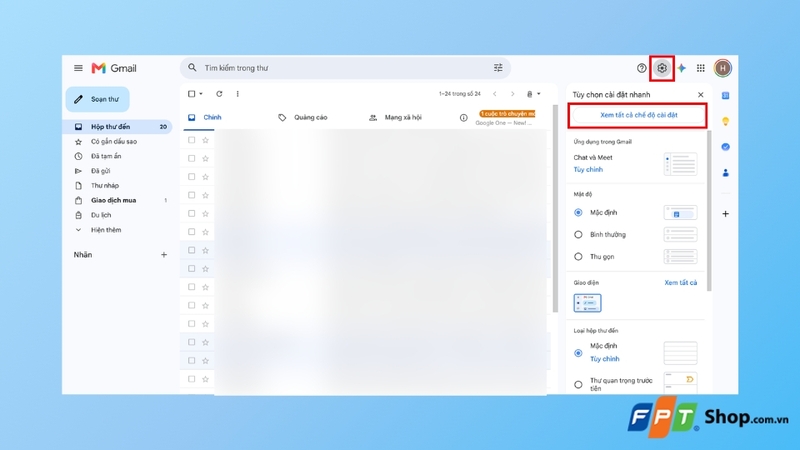Click the Get add-ons plus icon
The height and width of the screenshot is (450, 800).
pyautogui.click(x=726, y=214)
